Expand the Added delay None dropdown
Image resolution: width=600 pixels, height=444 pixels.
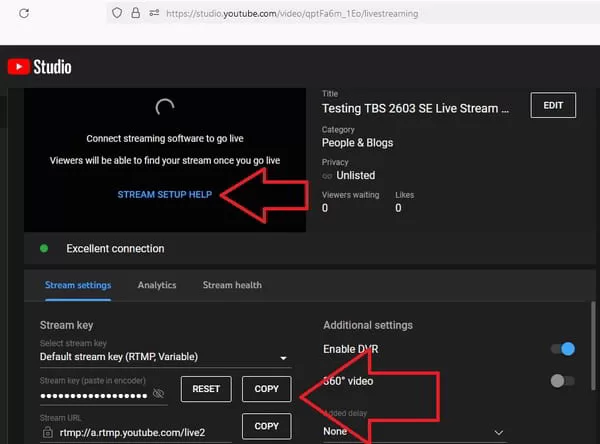(x=415, y=432)
